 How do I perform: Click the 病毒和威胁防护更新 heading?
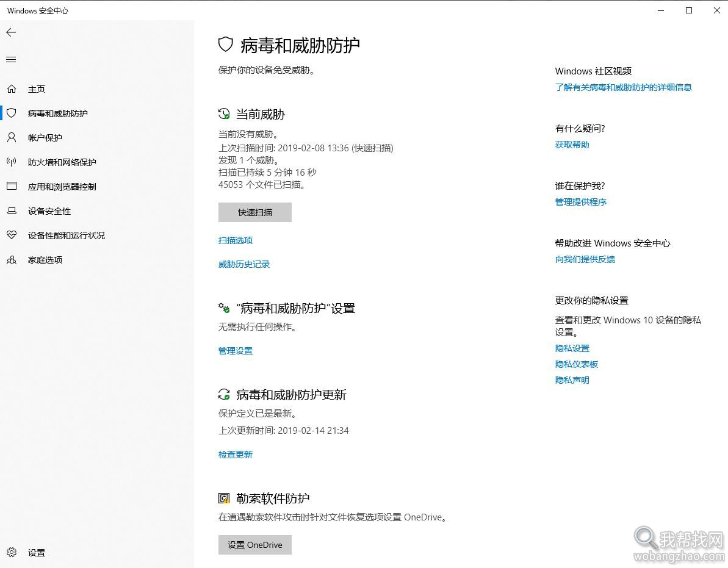pyautogui.click(x=291, y=395)
